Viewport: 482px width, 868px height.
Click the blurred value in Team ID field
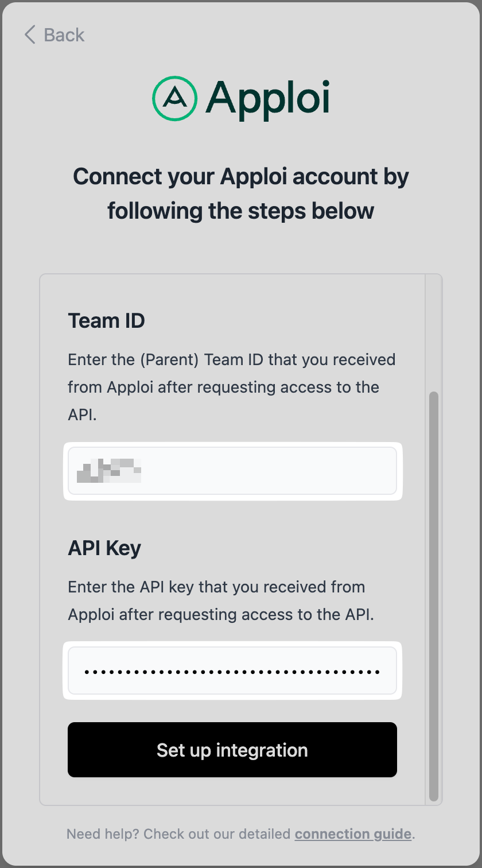[109, 471]
